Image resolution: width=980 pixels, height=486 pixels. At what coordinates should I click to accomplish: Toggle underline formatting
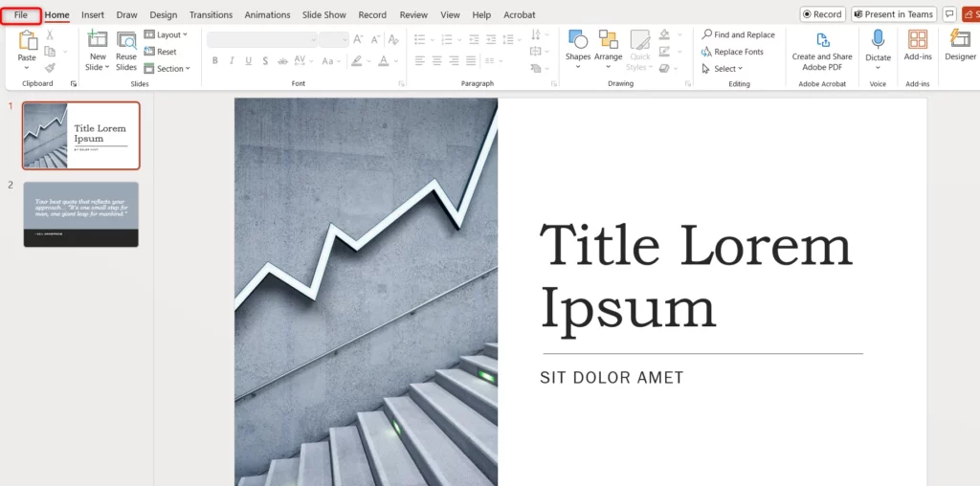click(249, 60)
